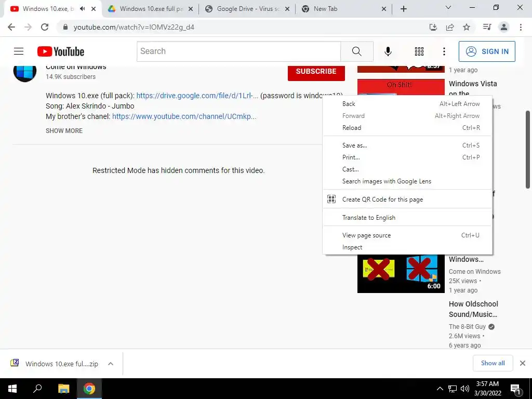Viewport: 532px width, 399px height.
Task: Click the lock icon in the address bar
Action: [65, 27]
